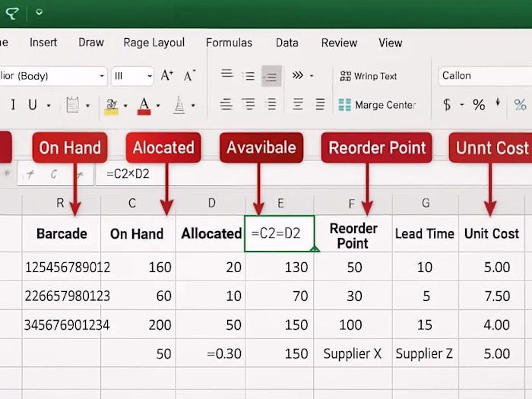Toggle underline with the U button
The image size is (532, 399).
pyautogui.click(x=33, y=105)
